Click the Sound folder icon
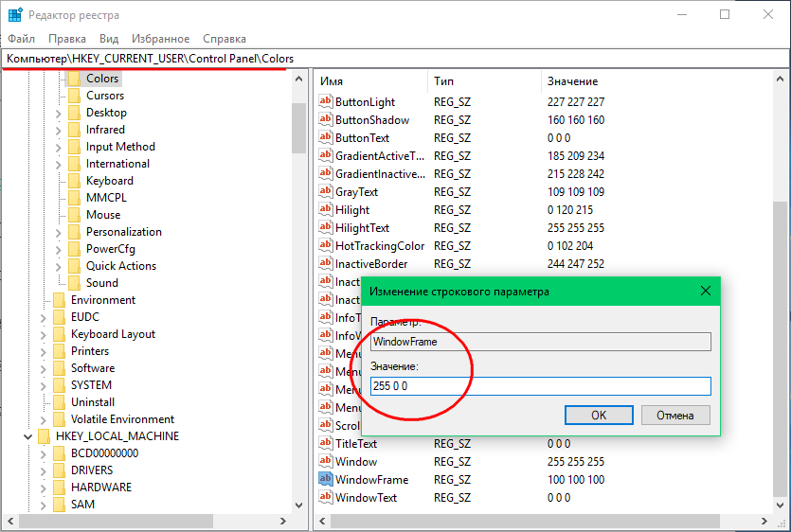 click(x=74, y=283)
